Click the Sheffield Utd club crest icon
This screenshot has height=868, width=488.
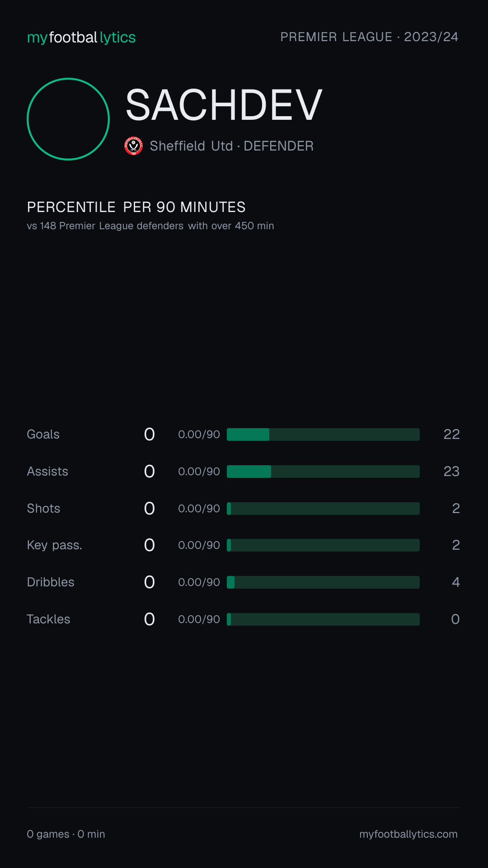click(x=133, y=146)
